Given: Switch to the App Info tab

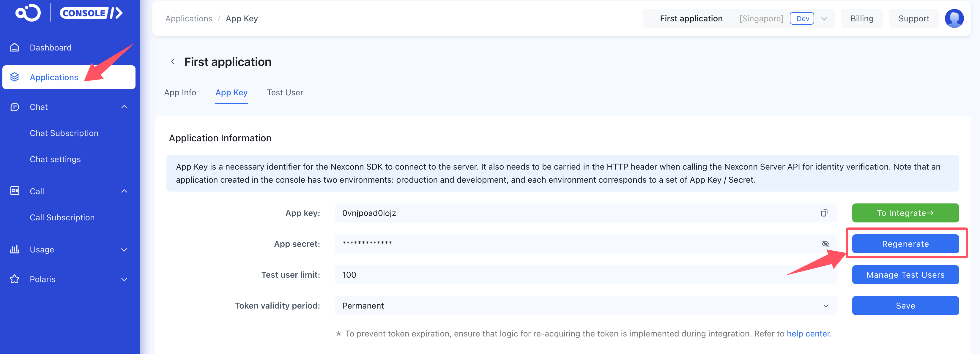Looking at the screenshot, I should click(180, 92).
